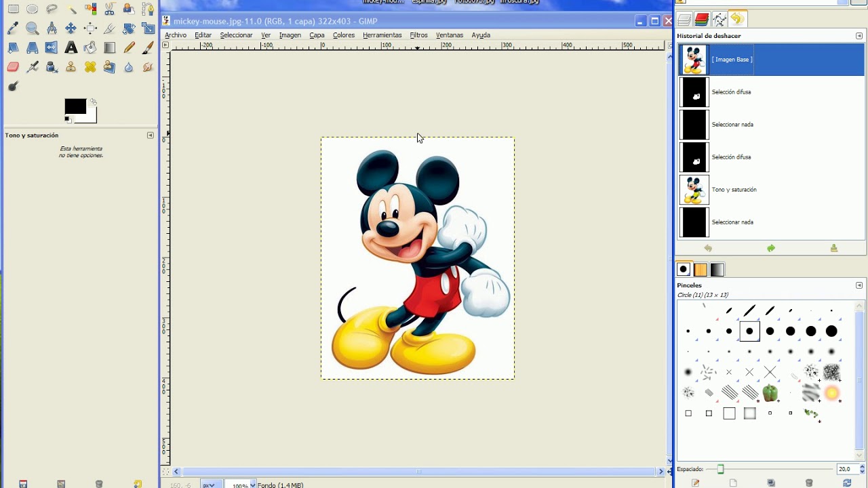Choose the green pepper brush
Viewport: 868px width, 488px height.
click(x=770, y=393)
